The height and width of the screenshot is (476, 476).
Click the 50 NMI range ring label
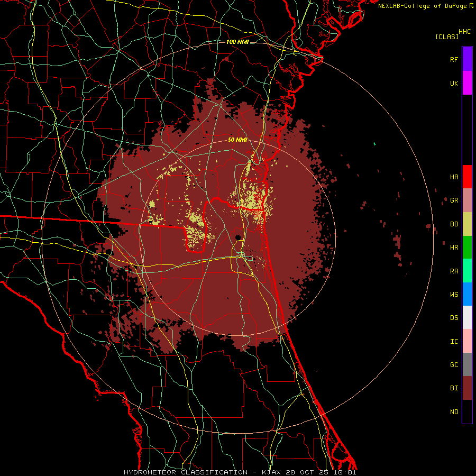[237, 140]
